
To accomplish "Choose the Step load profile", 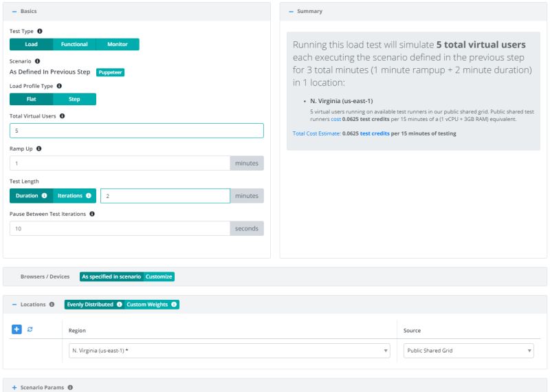I will 74,99.
